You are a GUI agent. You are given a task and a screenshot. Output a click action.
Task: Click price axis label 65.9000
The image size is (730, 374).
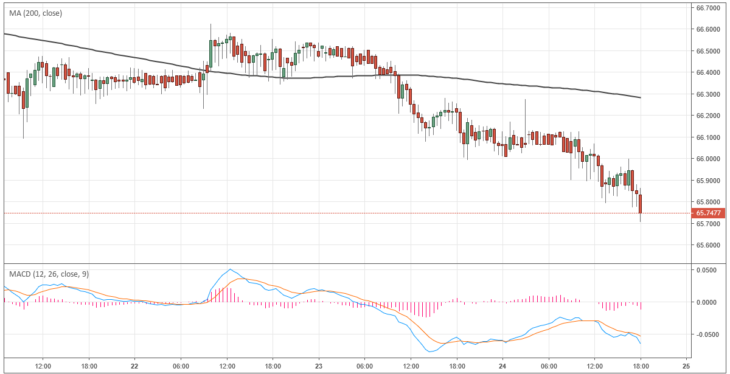(708, 181)
